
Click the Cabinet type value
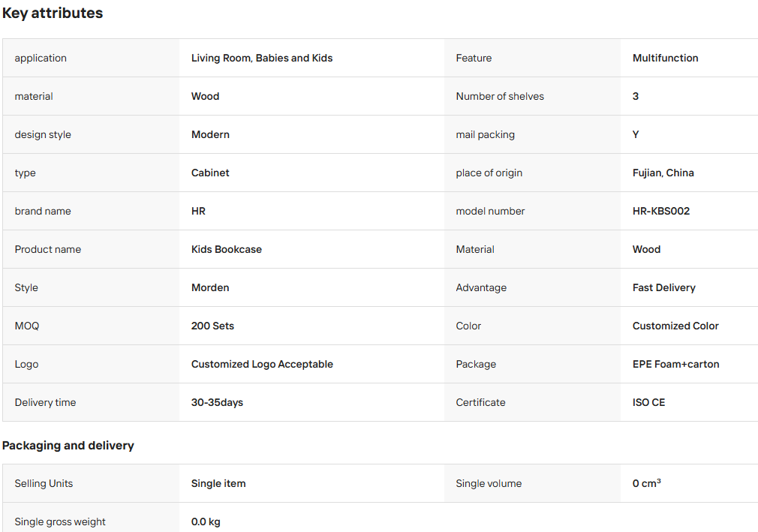[x=210, y=173]
